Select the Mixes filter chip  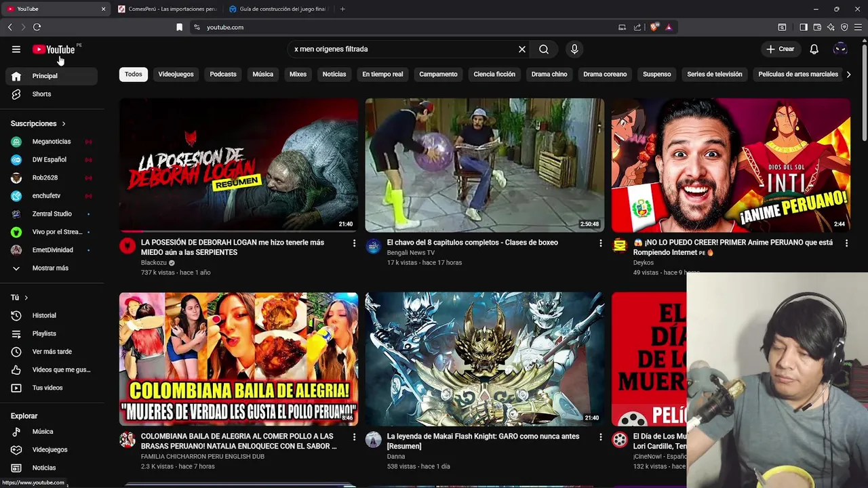coord(298,74)
